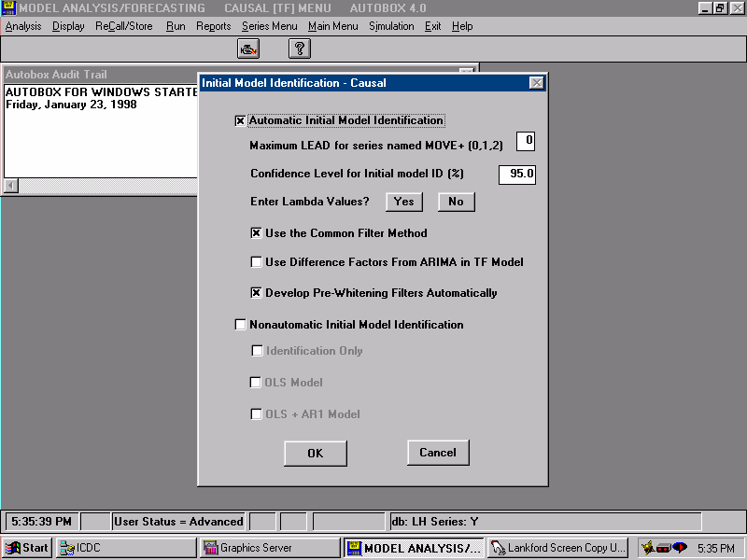Click the taskbar clock showing 5:35 PM
The width and height of the screenshot is (747, 560).
coord(716,548)
